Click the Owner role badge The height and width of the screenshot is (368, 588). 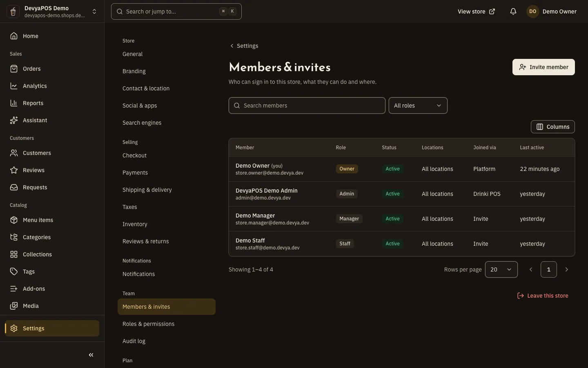347,169
